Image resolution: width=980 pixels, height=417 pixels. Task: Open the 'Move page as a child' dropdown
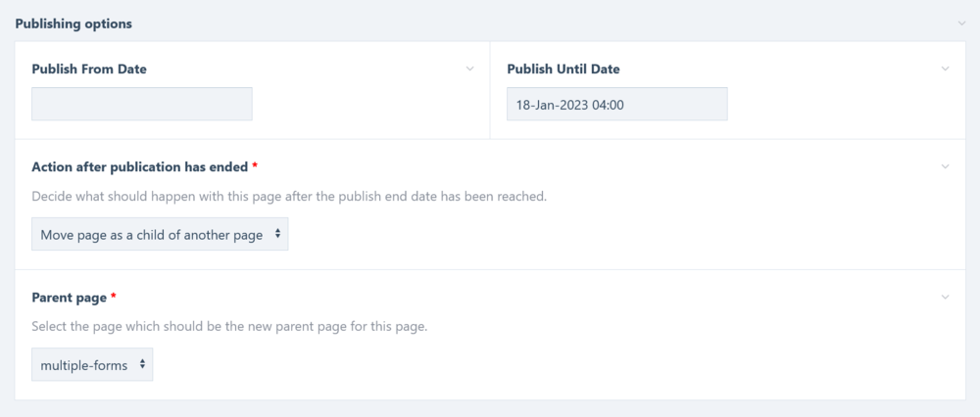pyautogui.click(x=160, y=234)
